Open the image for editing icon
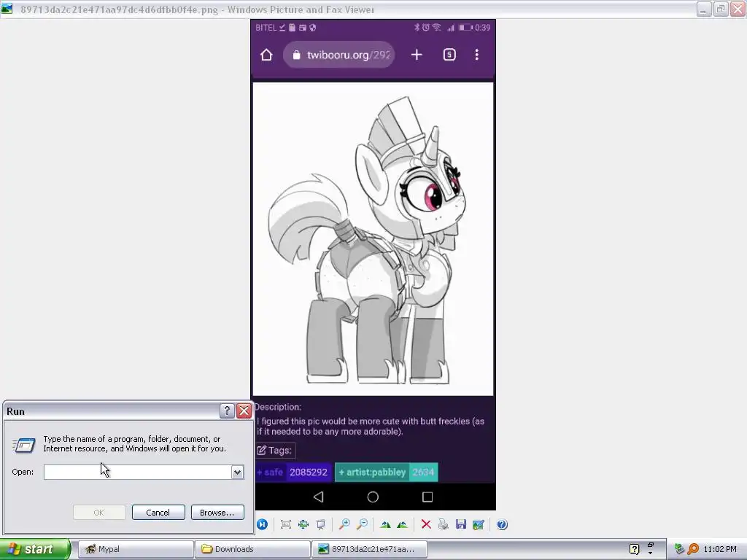The width and height of the screenshot is (747, 560). click(x=479, y=524)
